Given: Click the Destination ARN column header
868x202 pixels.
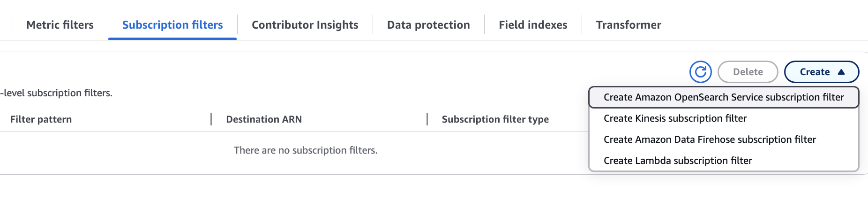Looking at the screenshot, I should (x=264, y=119).
